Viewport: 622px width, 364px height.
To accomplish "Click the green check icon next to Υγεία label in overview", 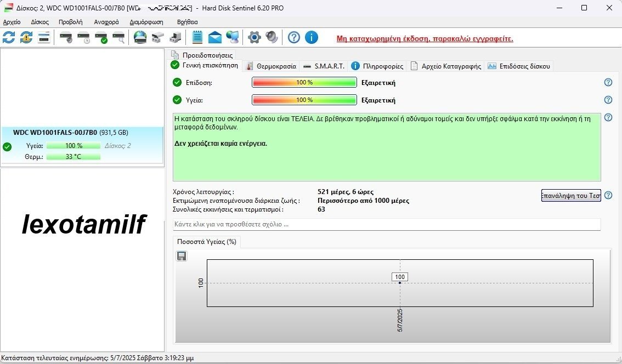I will (177, 100).
